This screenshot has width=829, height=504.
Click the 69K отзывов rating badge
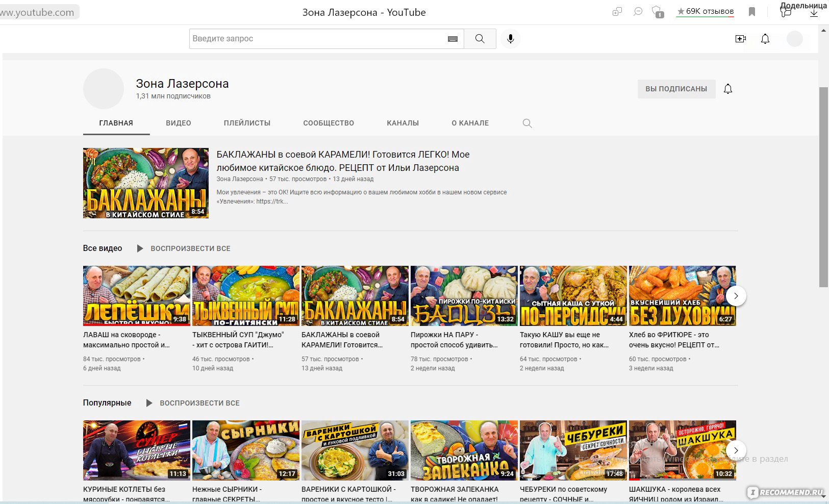point(705,11)
